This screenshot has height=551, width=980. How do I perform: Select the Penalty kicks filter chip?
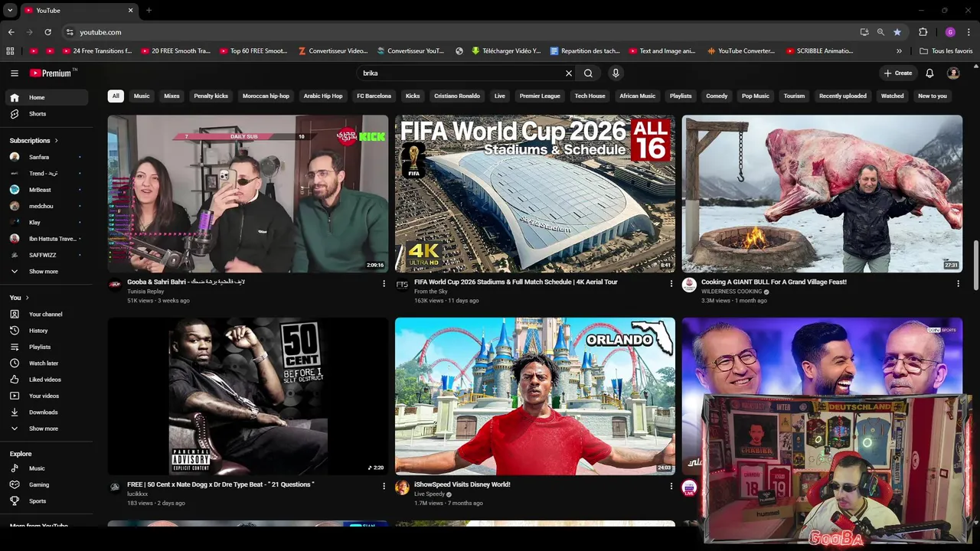click(211, 96)
